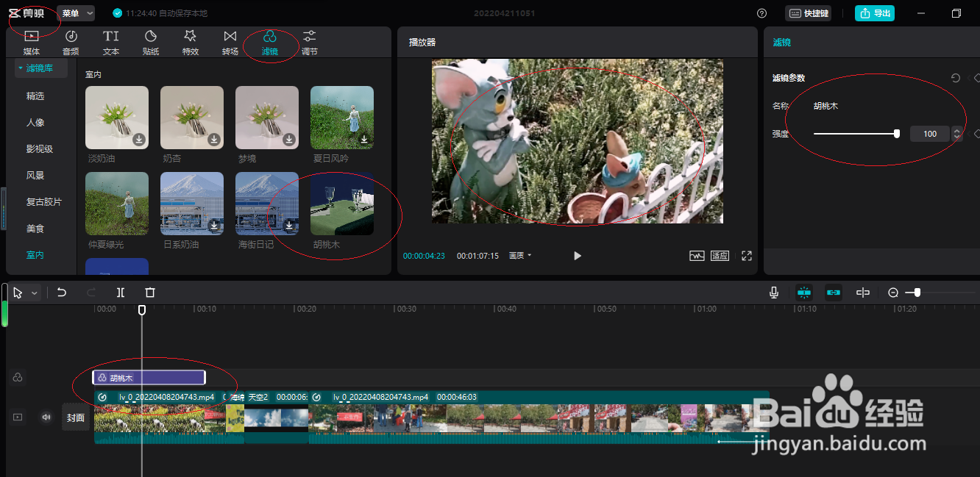This screenshot has height=477, width=980.
Task: Choose the 胡桃木 filter thumbnail
Action: click(x=342, y=204)
